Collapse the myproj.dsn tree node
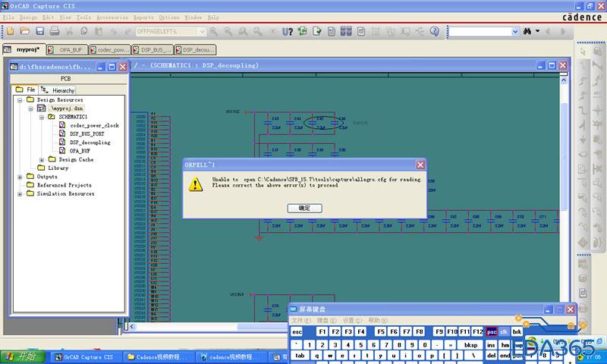607x364 pixels. click(30, 108)
